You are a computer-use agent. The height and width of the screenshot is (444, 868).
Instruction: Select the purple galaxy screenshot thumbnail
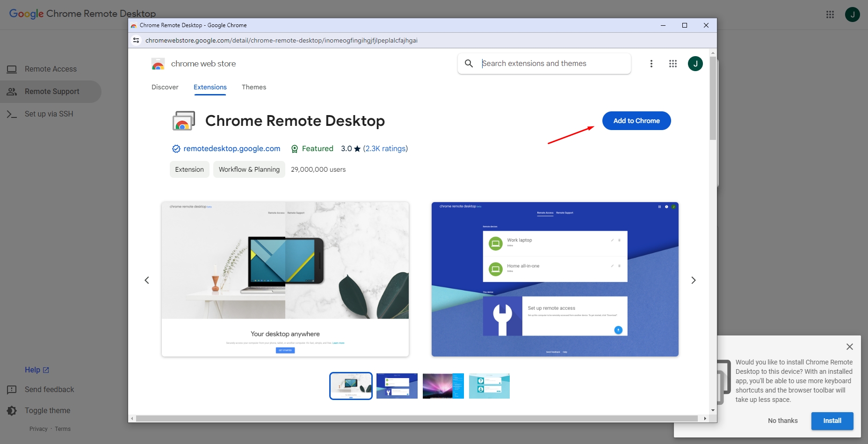click(443, 386)
